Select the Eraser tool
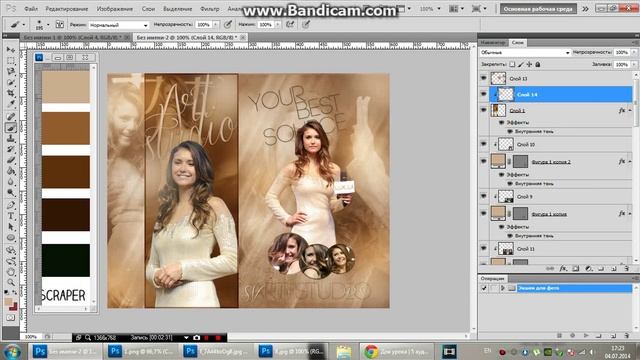The width and height of the screenshot is (640, 360). (x=11, y=160)
